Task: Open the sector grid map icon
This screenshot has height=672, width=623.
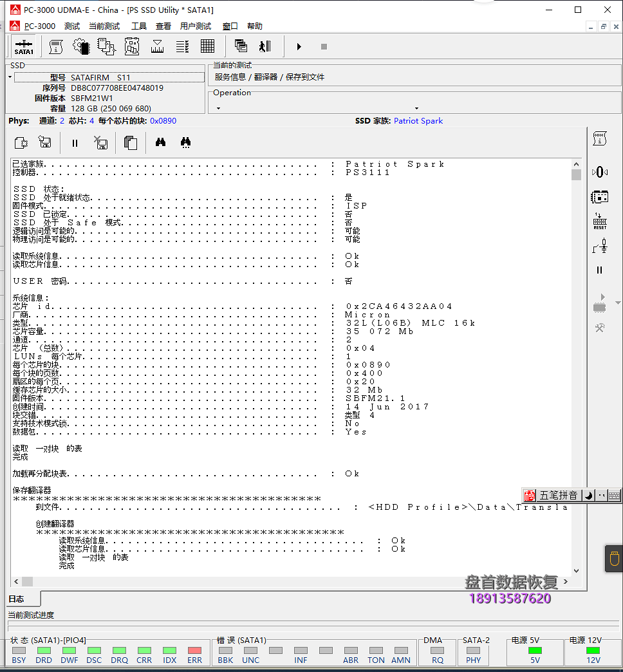Action: (207, 46)
